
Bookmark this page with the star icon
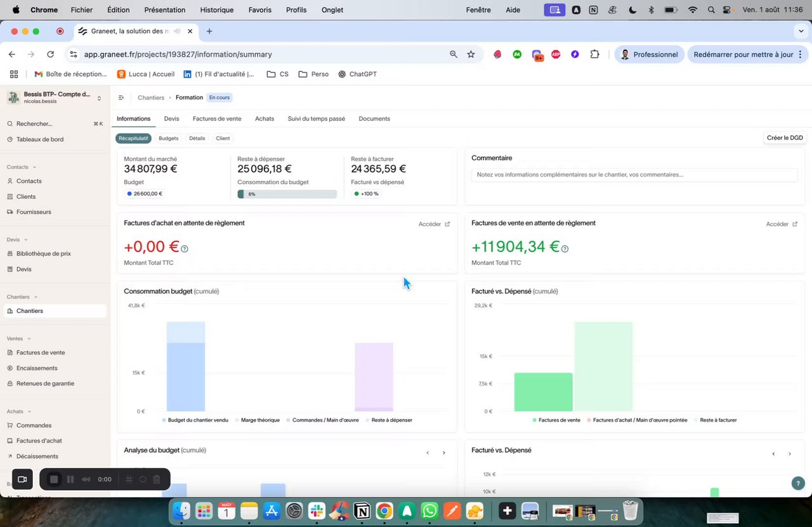pos(471,55)
